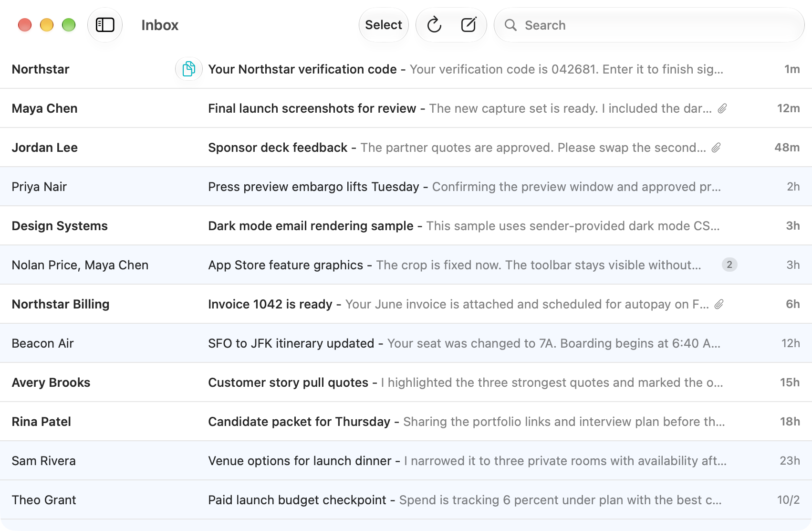Open Paid launch budget checkpoint email

pos(406,500)
